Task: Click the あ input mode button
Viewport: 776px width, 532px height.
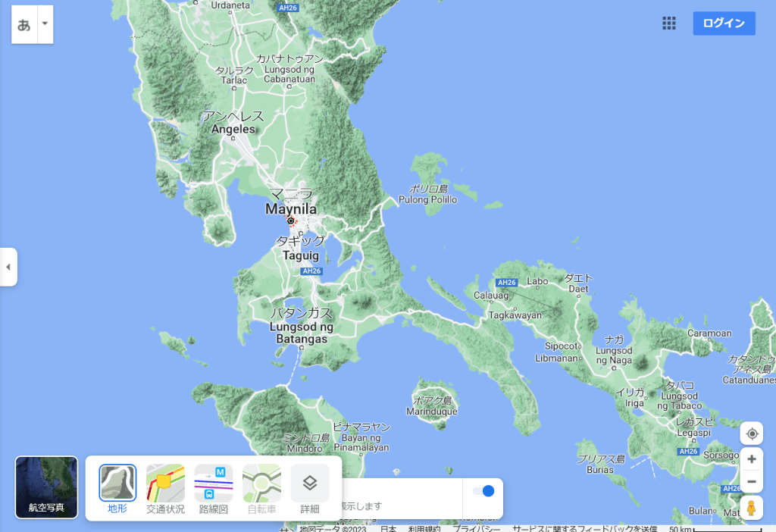Action: coord(24,24)
